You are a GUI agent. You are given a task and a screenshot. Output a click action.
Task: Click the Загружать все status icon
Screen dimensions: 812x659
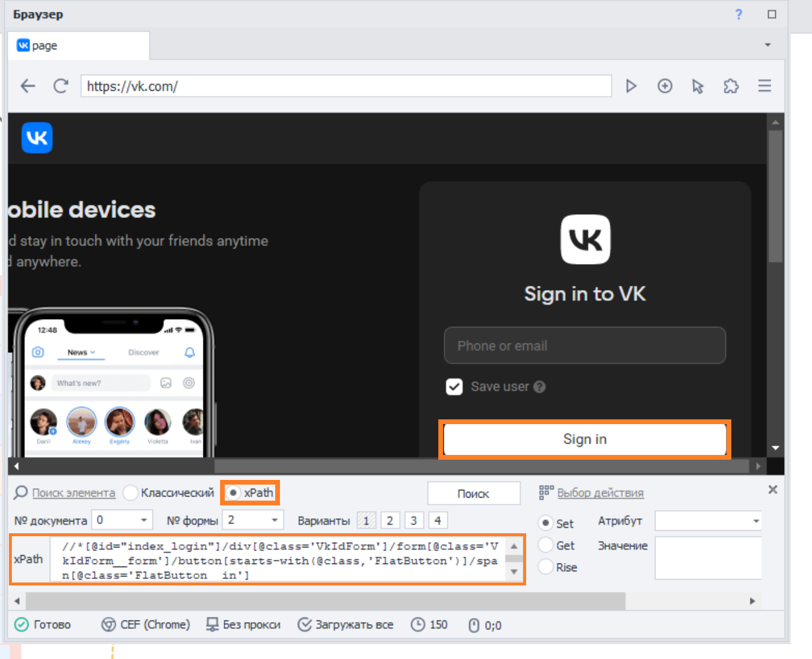[x=304, y=625]
